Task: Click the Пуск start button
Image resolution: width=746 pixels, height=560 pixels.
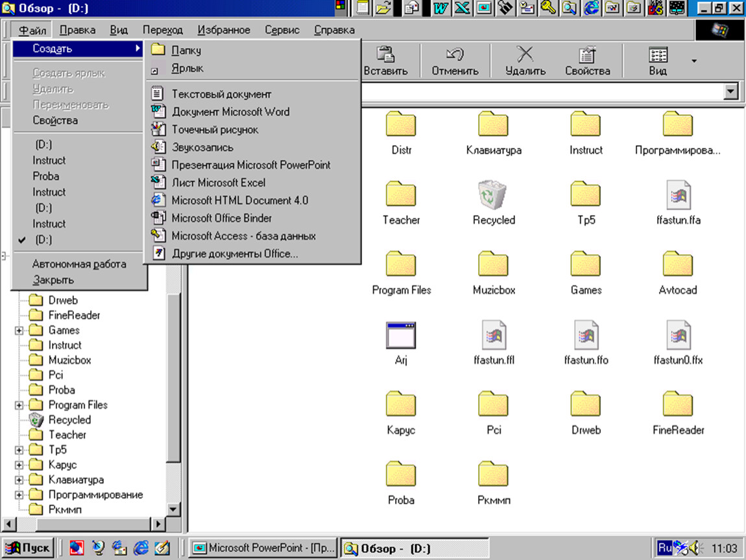Action: [x=29, y=548]
